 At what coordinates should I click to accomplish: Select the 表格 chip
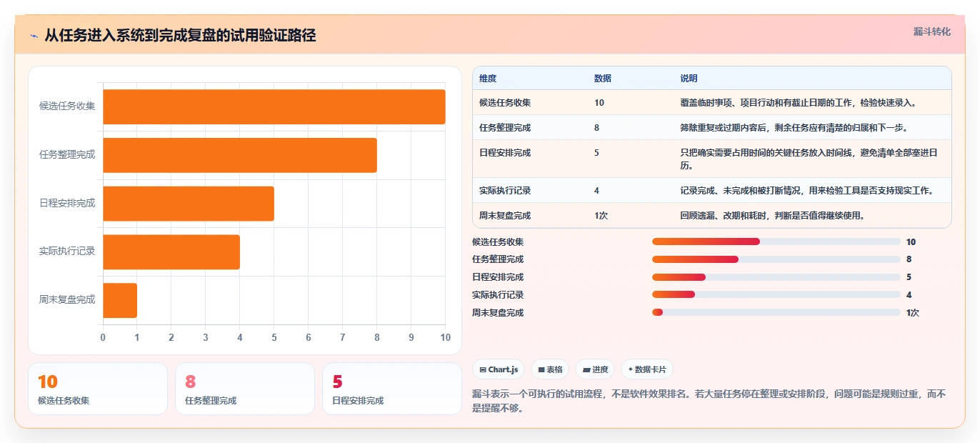tap(550, 369)
